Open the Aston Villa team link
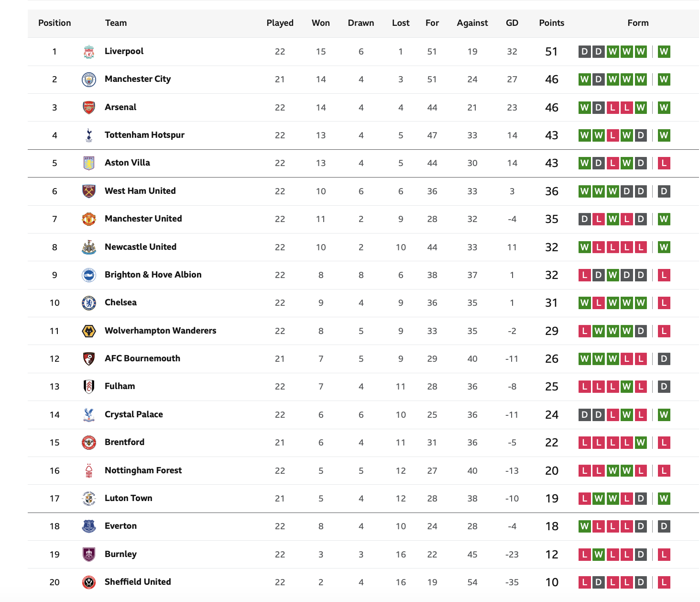700x602 pixels. point(127,163)
